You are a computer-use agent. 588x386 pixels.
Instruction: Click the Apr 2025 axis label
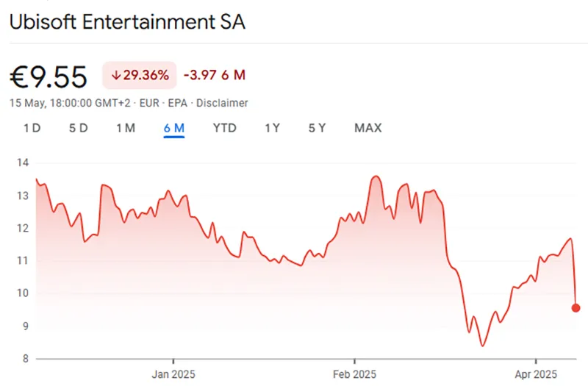tap(535, 373)
